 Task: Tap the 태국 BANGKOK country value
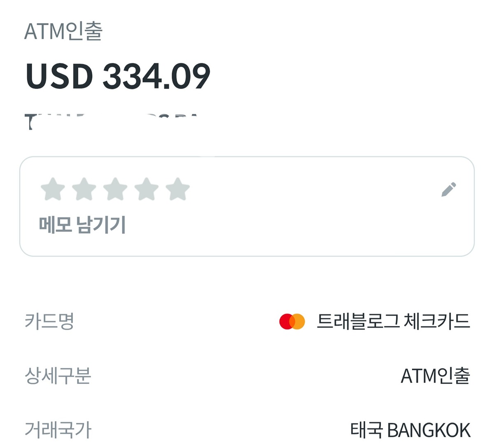pyautogui.click(x=410, y=430)
